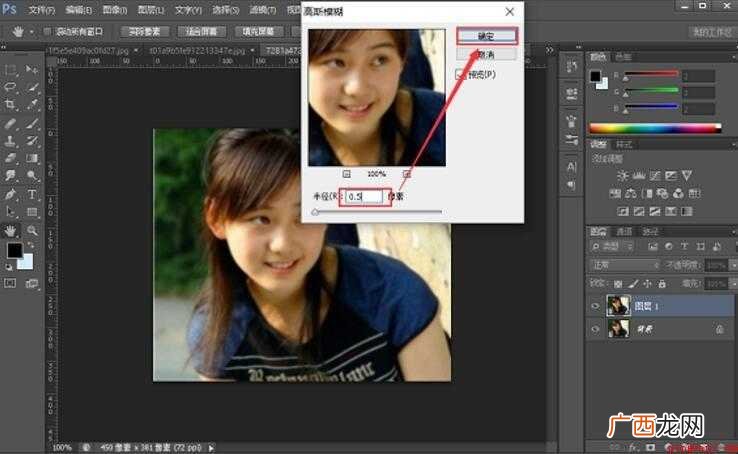Screen dimensions: 738x454
Task: Open the Image menu
Action: coord(114,9)
